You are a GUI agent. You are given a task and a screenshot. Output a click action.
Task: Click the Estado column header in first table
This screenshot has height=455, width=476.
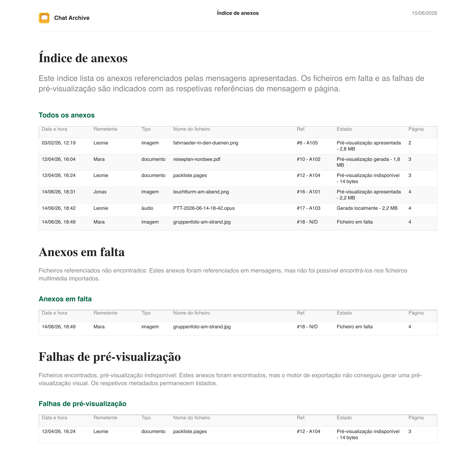344,129
